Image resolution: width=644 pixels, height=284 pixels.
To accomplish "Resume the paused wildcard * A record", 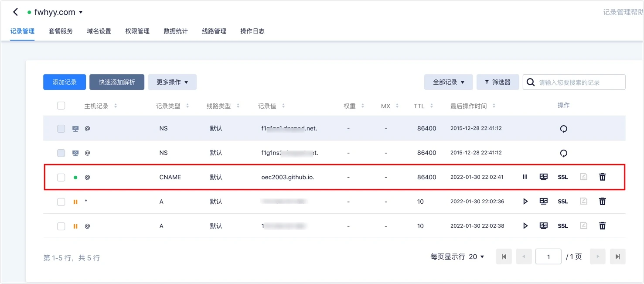I will pyautogui.click(x=525, y=202).
